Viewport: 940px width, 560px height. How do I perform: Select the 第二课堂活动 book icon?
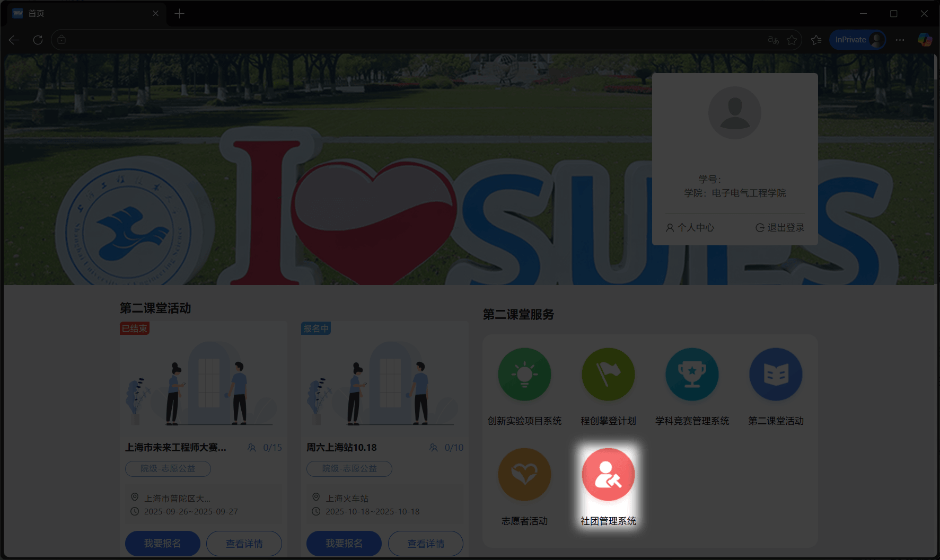[x=776, y=375]
